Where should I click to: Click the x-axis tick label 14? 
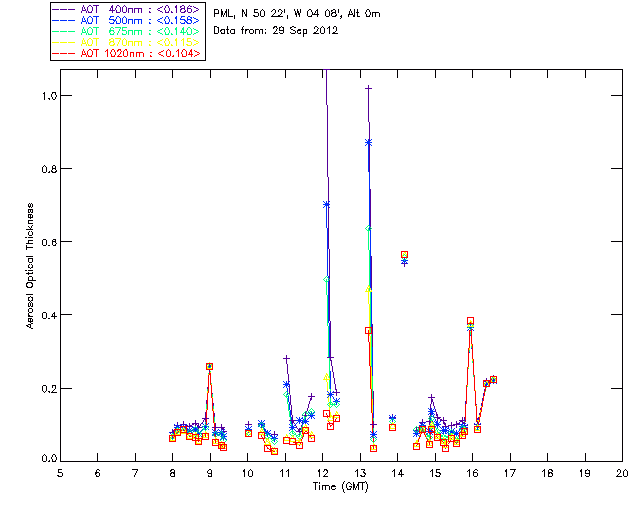click(x=398, y=473)
